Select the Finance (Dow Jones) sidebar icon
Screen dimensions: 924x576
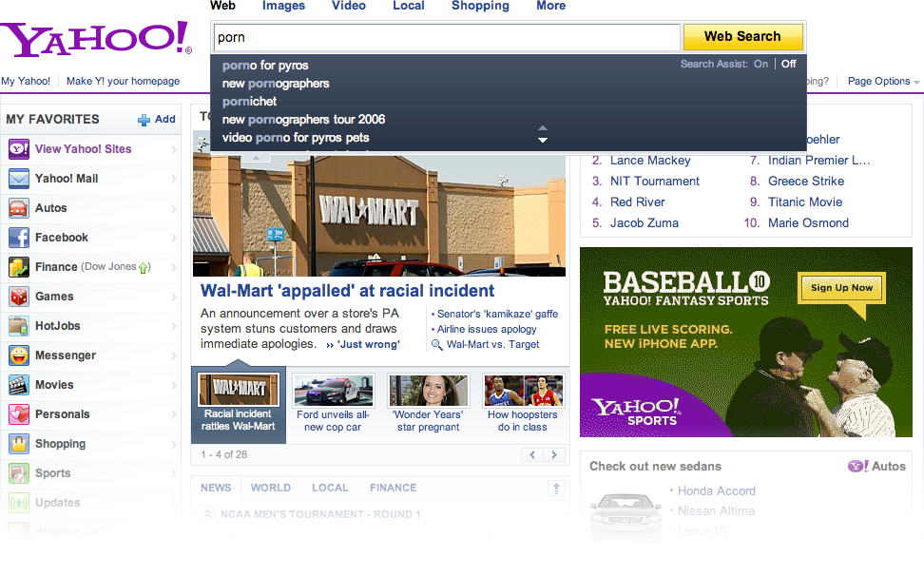(x=20, y=267)
